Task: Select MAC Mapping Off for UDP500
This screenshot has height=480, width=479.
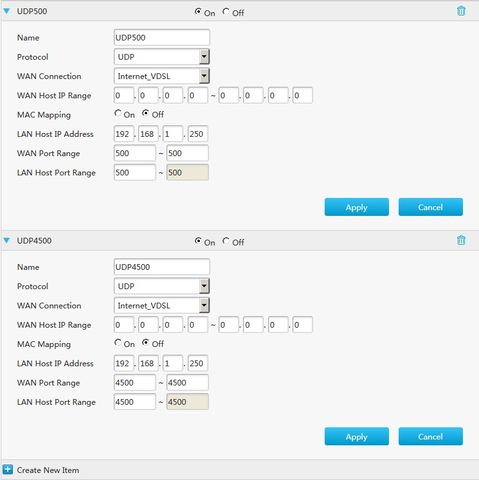Action: [145, 113]
